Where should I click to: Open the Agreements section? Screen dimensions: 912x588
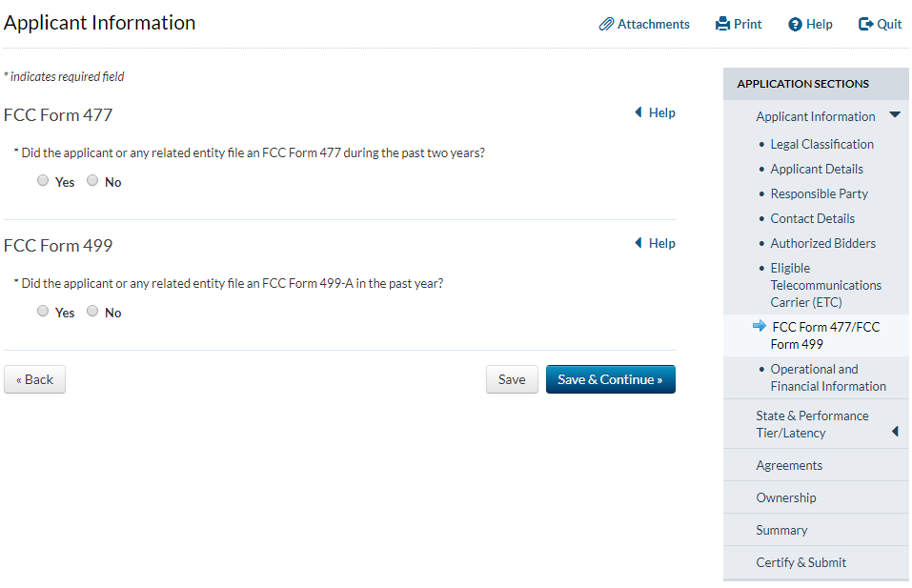point(789,465)
